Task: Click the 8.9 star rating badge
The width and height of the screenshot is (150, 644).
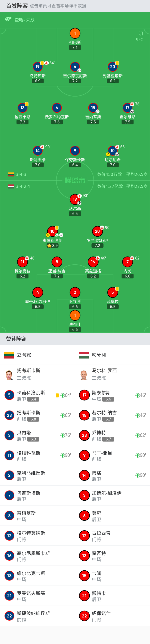Action: pyautogui.click(x=52, y=246)
